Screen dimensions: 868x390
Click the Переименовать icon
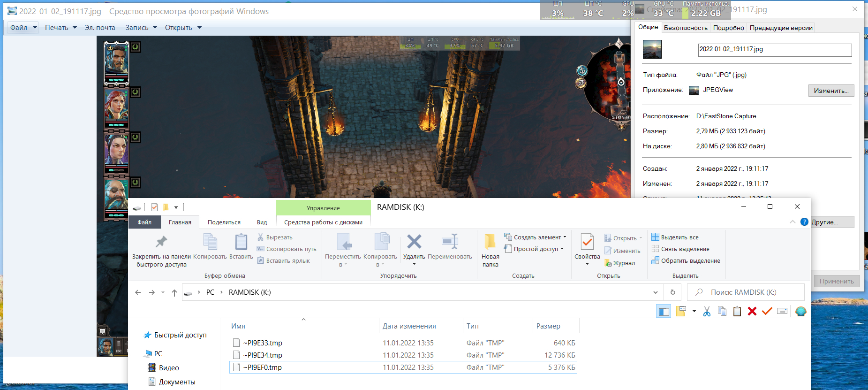click(450, 241)
